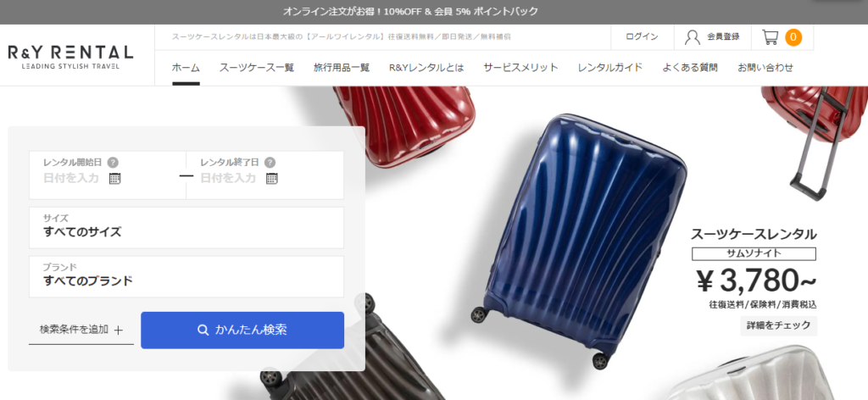Screen dimensions: 868x400
Task: Open the shopping cart icon
Action: (770, 37)
